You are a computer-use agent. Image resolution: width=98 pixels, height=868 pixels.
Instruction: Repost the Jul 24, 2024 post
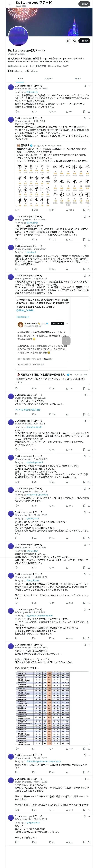[33, 240]
